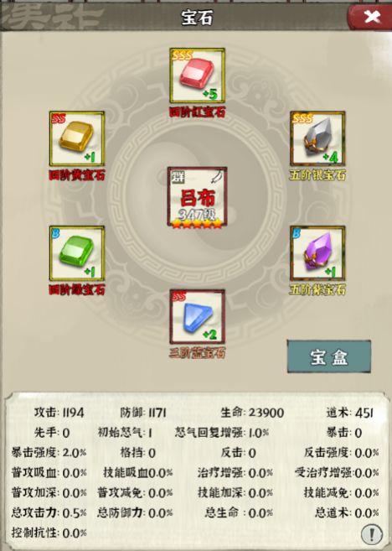This screenshot has width=392, height=551.
Task: Click the 四阶绿宝石 label
Action: click(x=77, y=290)
